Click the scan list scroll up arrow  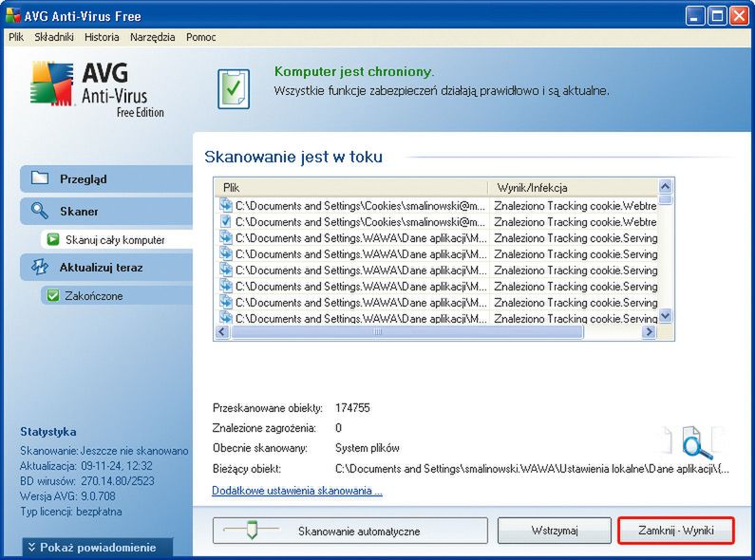coord(666,186)
